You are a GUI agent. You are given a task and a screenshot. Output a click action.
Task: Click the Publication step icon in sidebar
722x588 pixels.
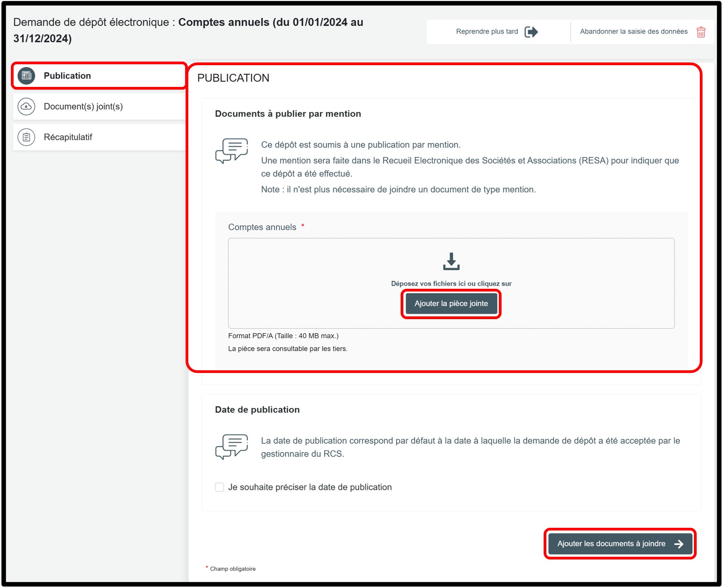(x=26, y=76)
